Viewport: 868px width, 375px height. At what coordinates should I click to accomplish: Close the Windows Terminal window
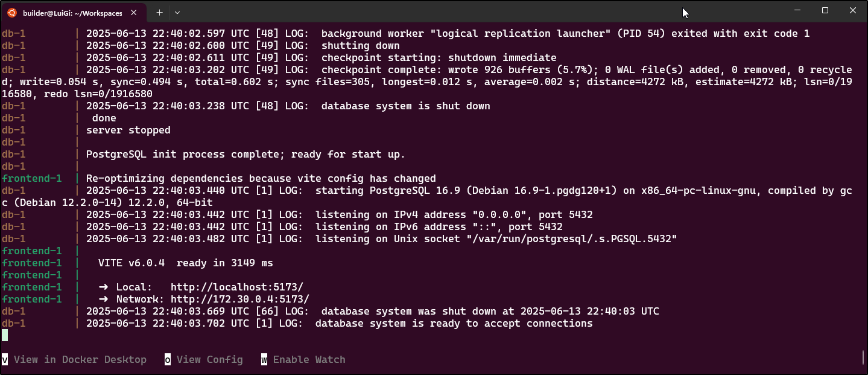tap(853, 10)
